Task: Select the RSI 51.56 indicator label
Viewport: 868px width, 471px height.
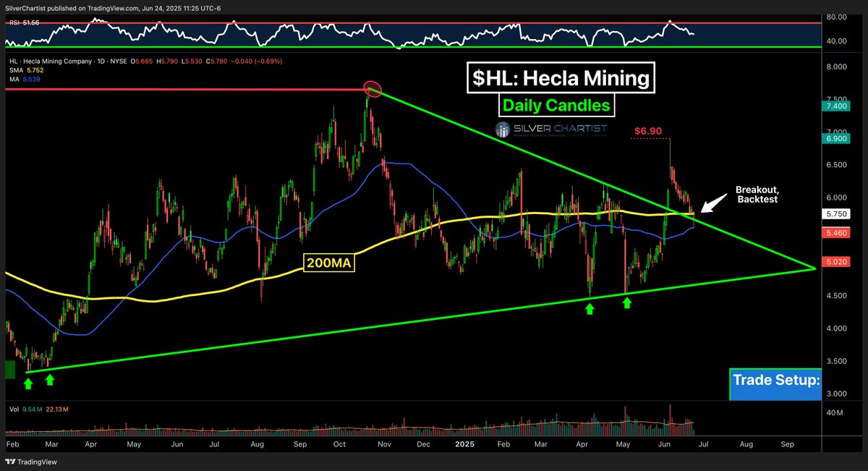Action: 22,24
